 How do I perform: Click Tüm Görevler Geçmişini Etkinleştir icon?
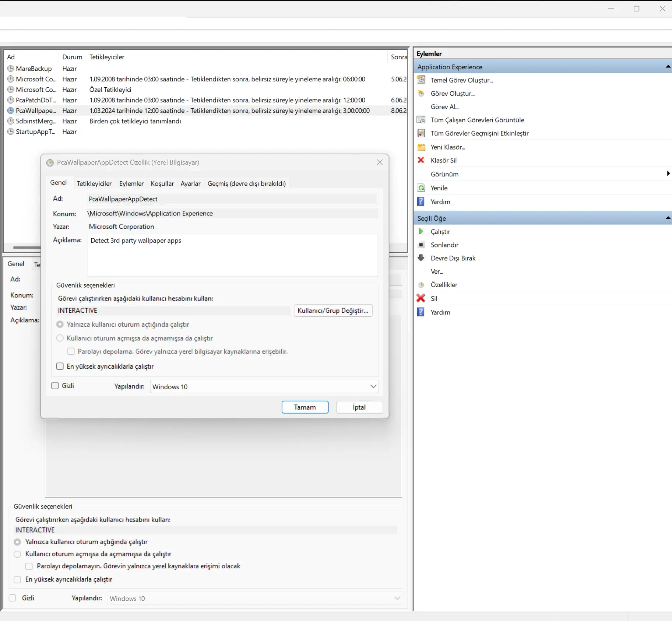pyautogui.click(x=421, y=133)
